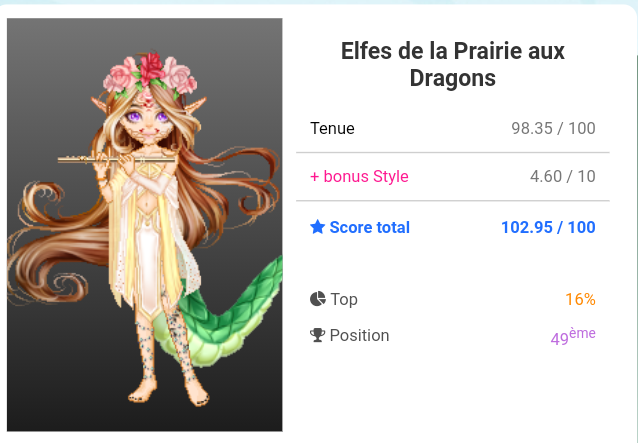This screenshot has width=638, height=443.
Task: Click the bonus value 4.60 / 10
Action: [x=562, y=176]
